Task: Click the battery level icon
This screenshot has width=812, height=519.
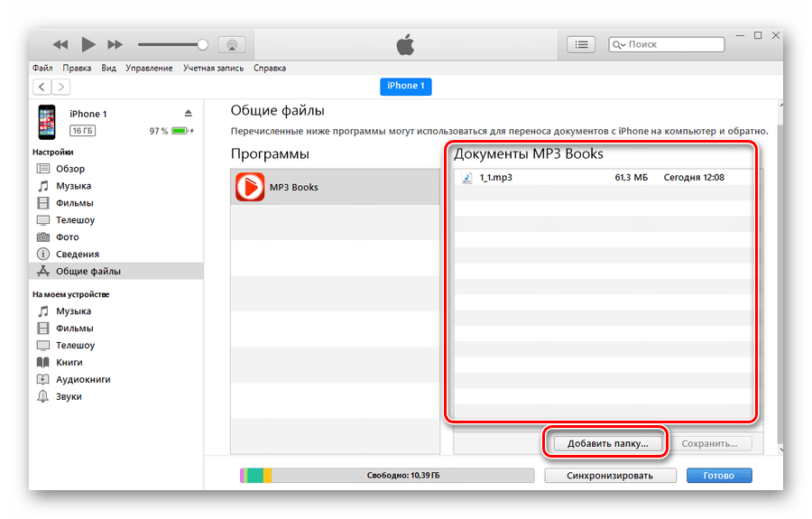Action: pos(180,131)
